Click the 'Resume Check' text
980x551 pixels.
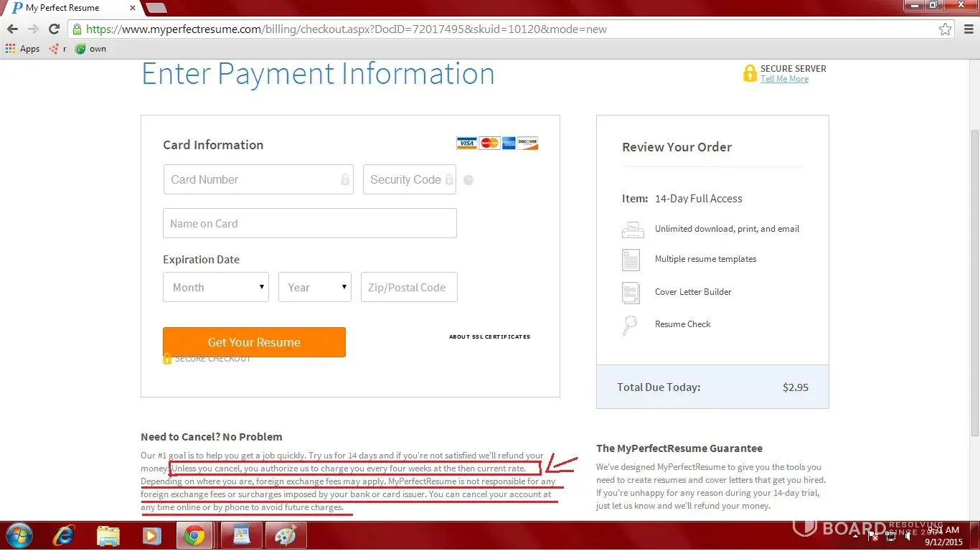tap(682, 324)
